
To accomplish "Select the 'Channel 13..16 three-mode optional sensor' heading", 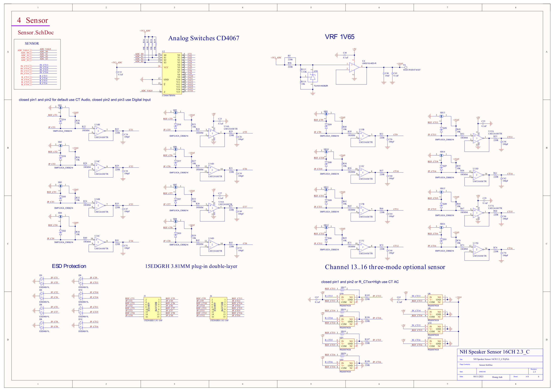I will pyautogui.click(x=385, y=267).
